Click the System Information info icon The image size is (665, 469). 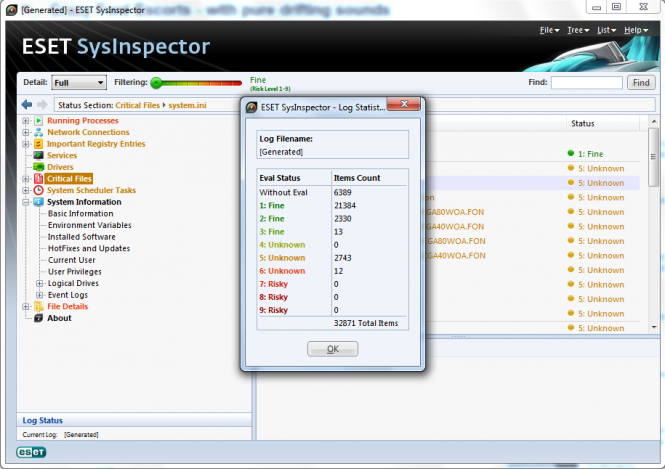tap(39, 202)
